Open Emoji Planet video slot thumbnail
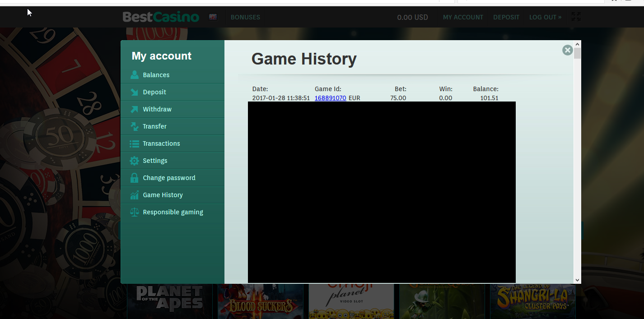The height and width of the screenshot is (319, 644). [x=351, y=301]
